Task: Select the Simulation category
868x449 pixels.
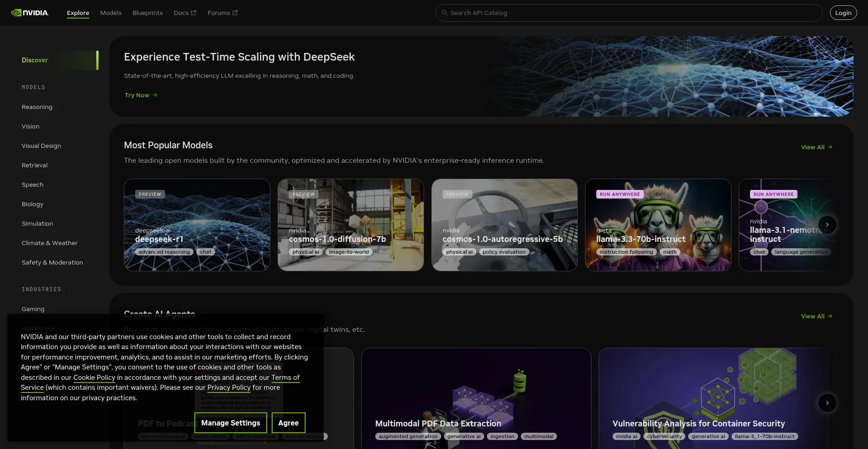Action: [37, 223]
